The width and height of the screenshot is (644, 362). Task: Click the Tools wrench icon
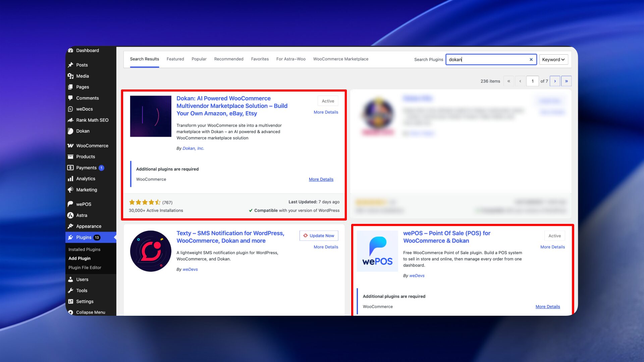pyautogui.click(x=70, y=291)
